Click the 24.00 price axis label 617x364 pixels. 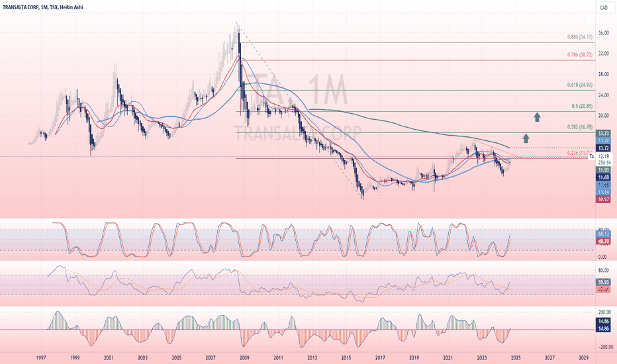click(604, 95)
